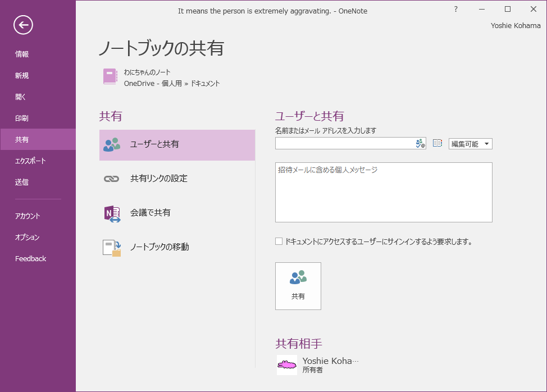Click the name or email input field
Screen dimensions: 547x392
coord(345,143)
